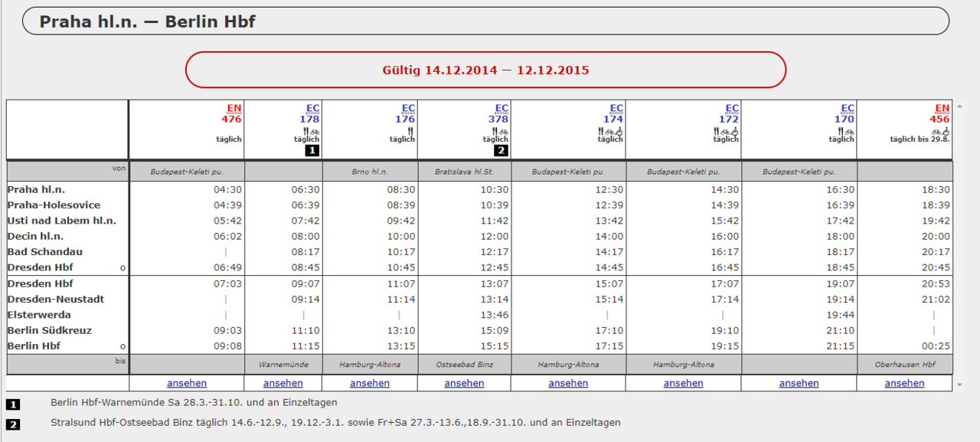
Task: Open the EC 378 train type link
Action: click(501, 109)
